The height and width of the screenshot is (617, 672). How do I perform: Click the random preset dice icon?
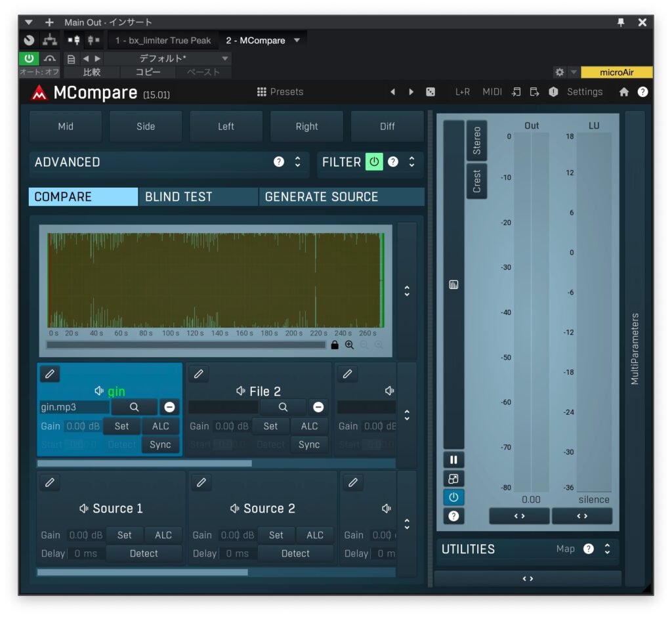coord(430,92)
